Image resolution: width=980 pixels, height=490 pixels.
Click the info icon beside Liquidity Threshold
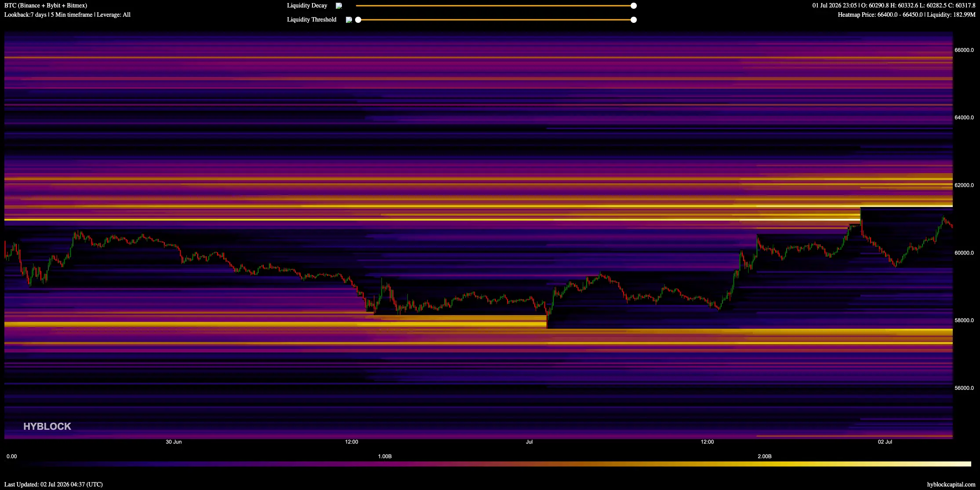[x=348, y=20]
